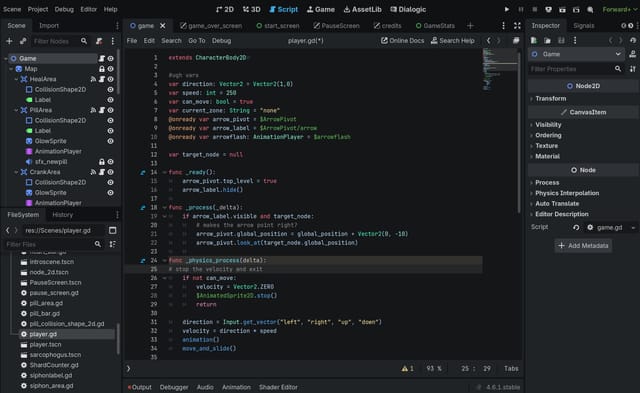
Task: Toggle visibility of CollisionShape2D under CrankArea
Action: tap(110, 182)
